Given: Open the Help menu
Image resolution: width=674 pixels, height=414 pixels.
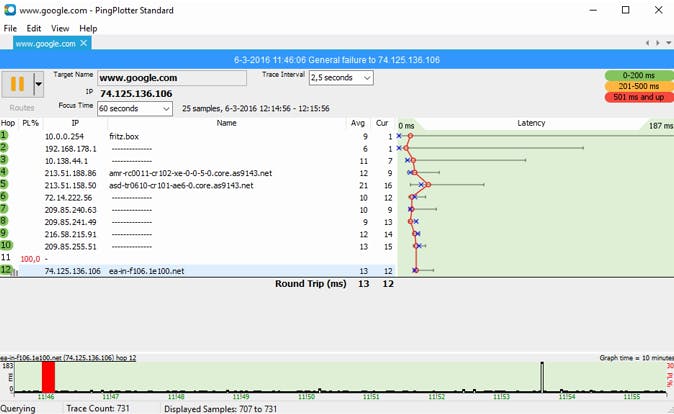Looking at the screenshot, I should tap(88, 28).
